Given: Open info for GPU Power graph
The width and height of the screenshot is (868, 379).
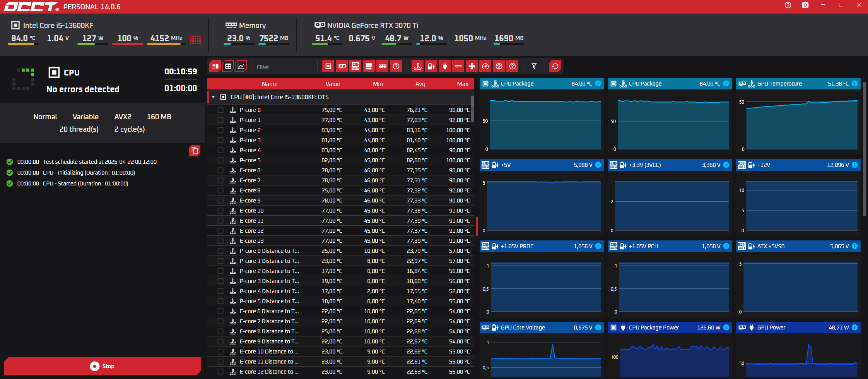Looking at the screenshot, I should coord(855,328).
